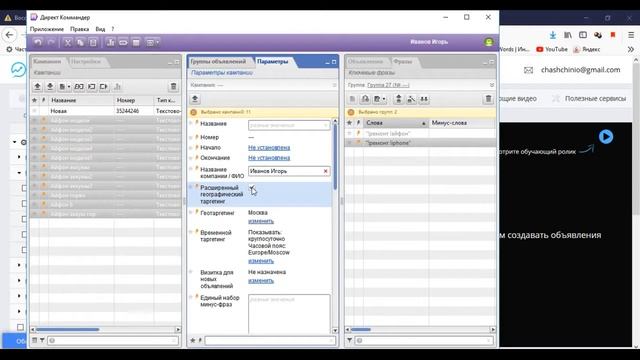Switch to Группы объявлений tab
Screen dimensions: 640x360
[x=218, y=62]
